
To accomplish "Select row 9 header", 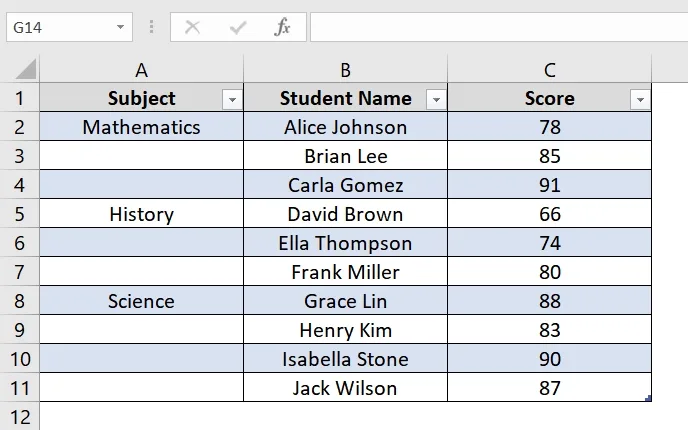I will [19, 329].
